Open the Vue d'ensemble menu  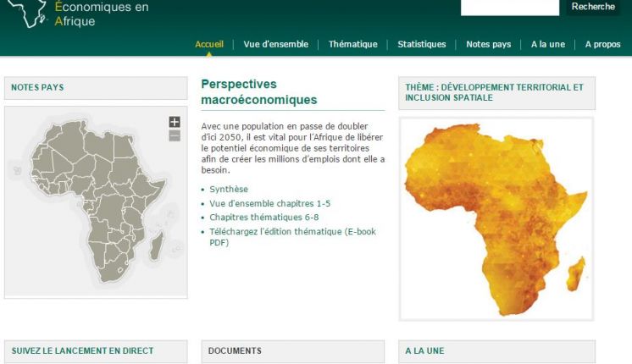click(x=275, y=44)
